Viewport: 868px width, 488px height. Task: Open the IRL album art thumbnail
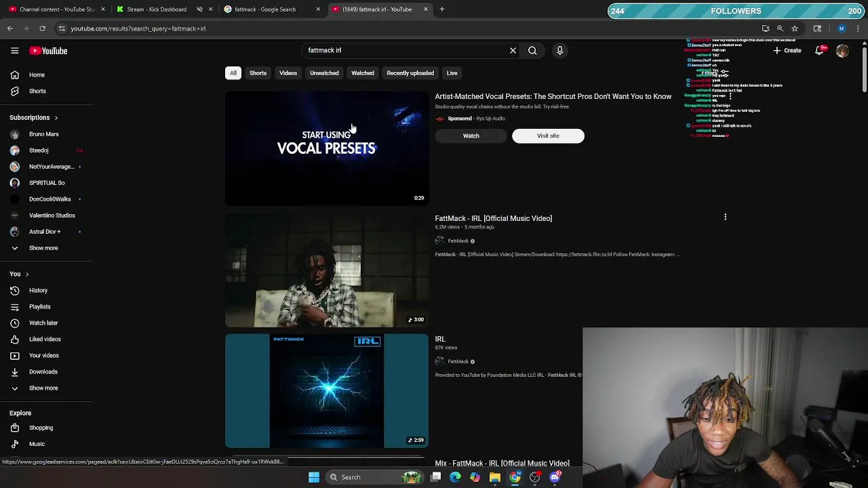tap(327, 391)
